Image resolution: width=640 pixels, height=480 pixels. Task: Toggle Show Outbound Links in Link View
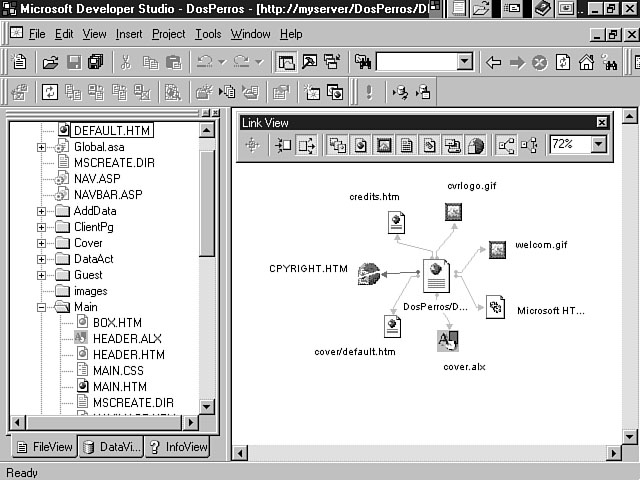(x=306, y=145)
